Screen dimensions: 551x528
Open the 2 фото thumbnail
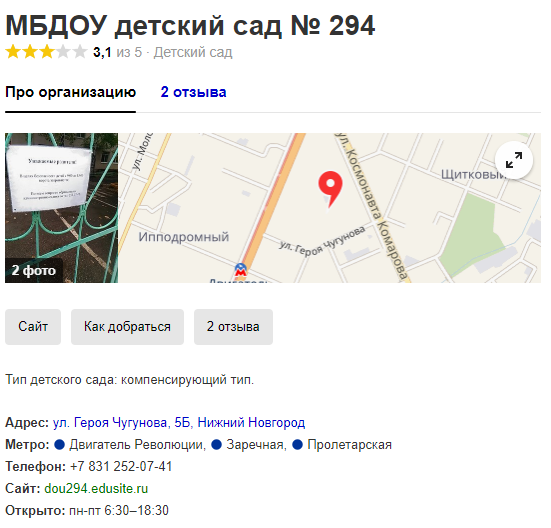tap(61, 208)
